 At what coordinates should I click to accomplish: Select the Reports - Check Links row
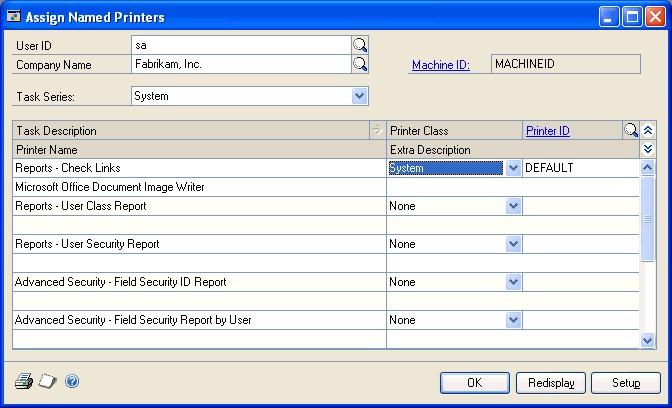(x=200, y=168)
